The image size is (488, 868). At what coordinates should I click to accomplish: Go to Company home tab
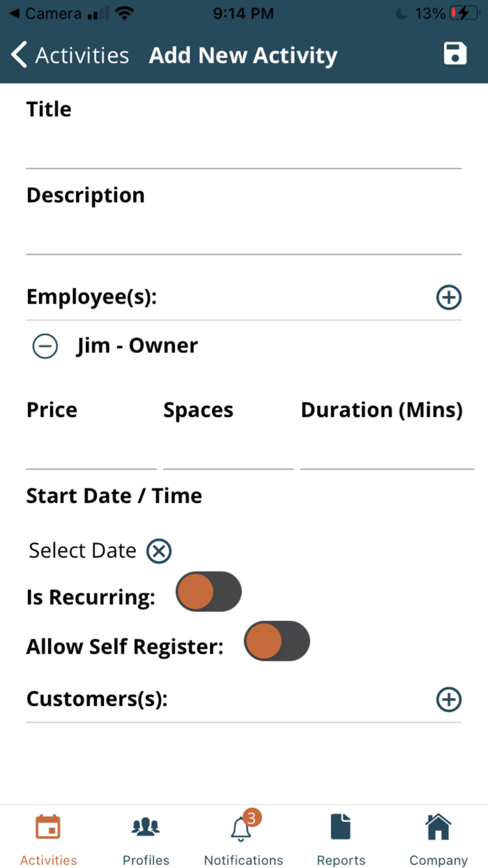(x=438, y=836)
